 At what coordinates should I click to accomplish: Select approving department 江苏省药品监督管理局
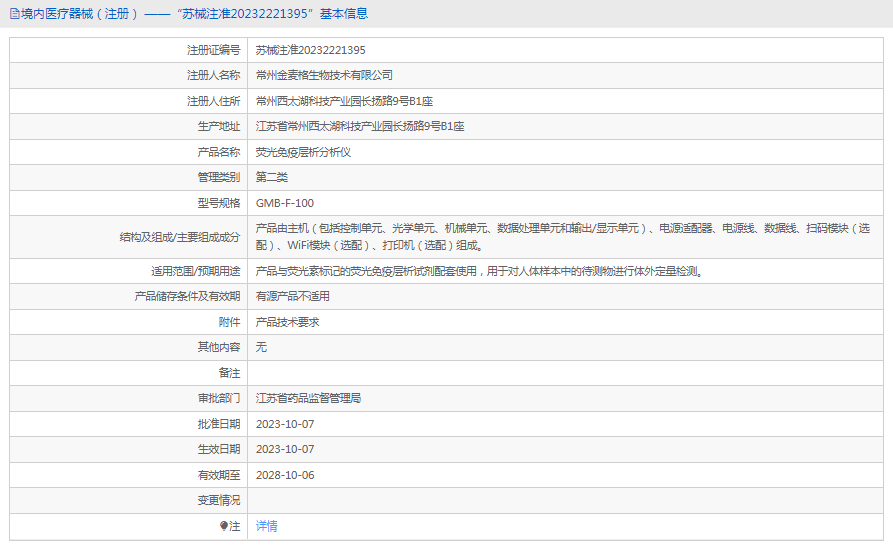tap(308, 398)
